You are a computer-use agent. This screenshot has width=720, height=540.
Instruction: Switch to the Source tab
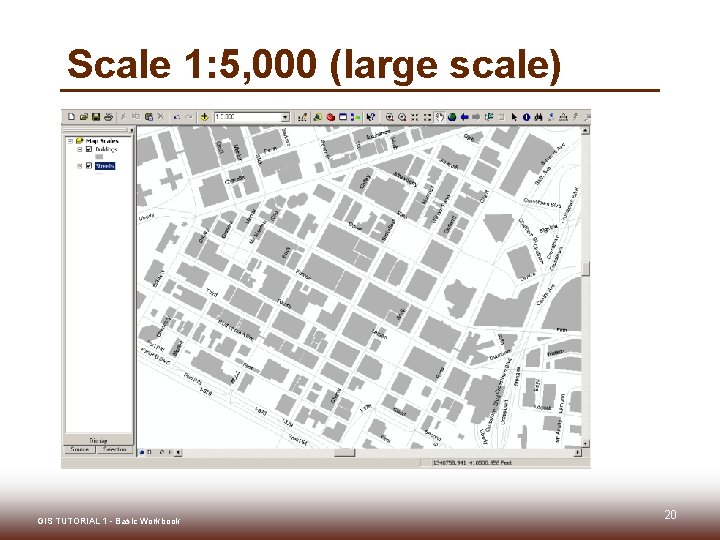point(80,449)
